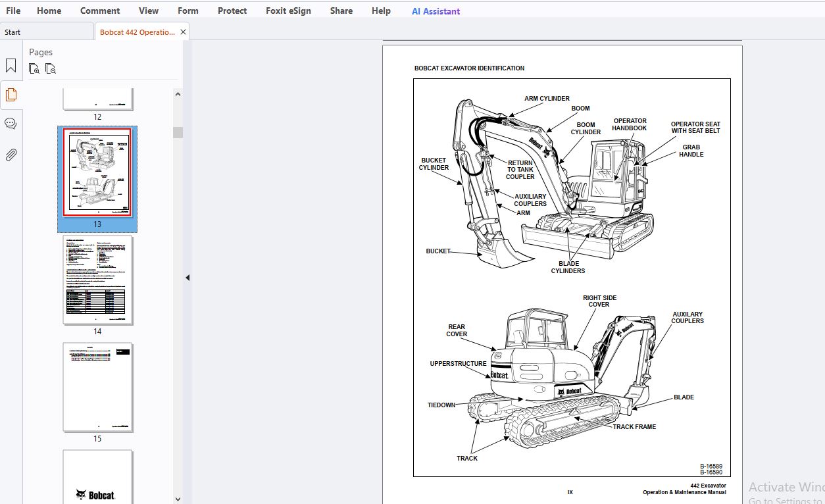
Task: Open the Protect tab
Action: pos(232,11)
